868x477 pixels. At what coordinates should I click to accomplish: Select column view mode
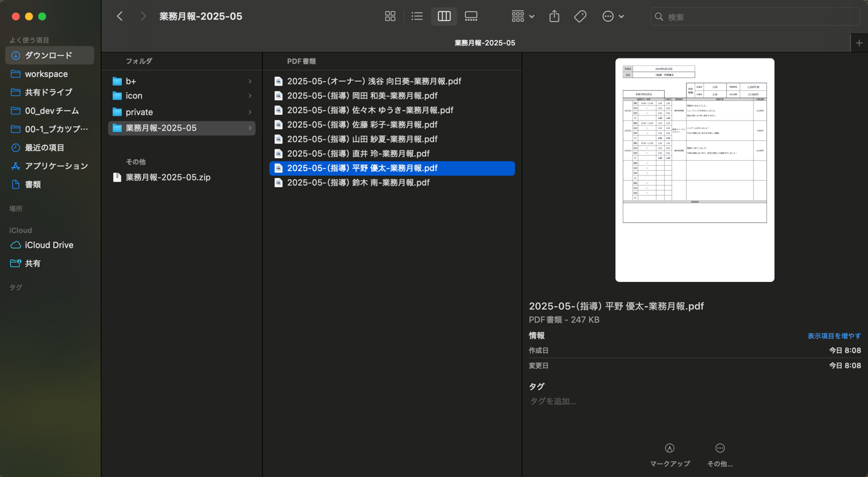(x=444, y=17)
